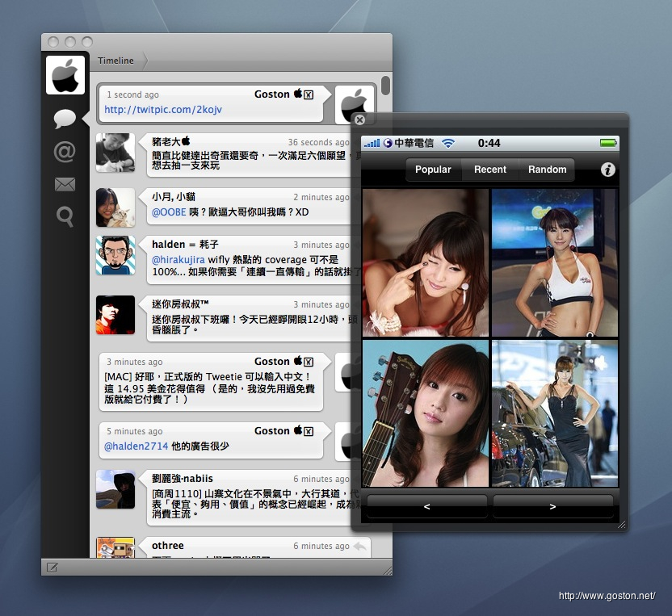Open Direct Messages envelope in sidebar
The image size is (672, 616).
[65, 185]
